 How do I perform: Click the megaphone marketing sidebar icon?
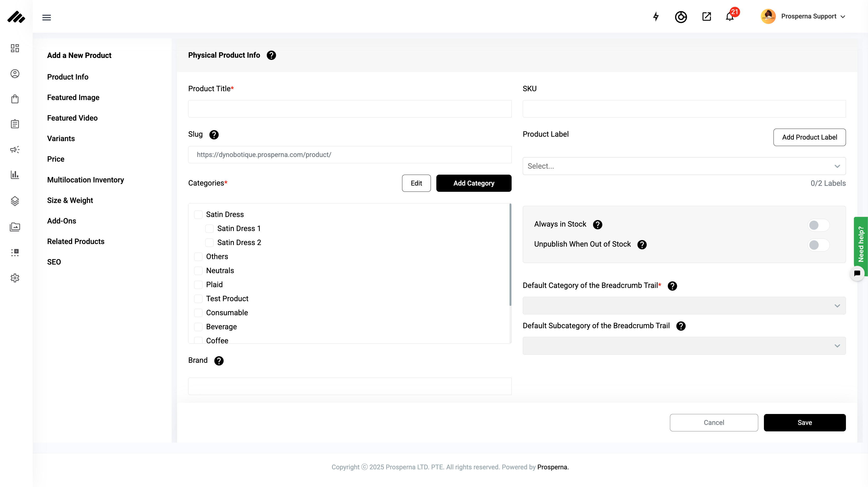[x=15, y=149]
